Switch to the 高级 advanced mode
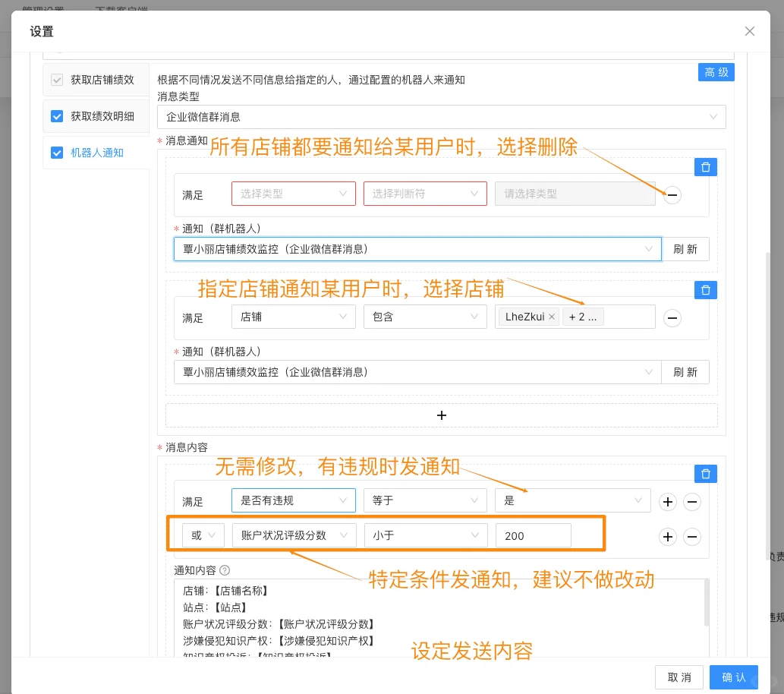 [716, 74]
